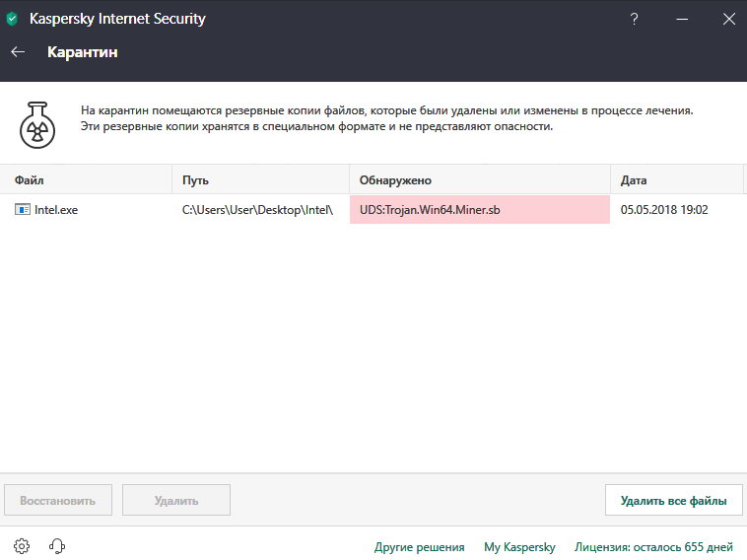The height and width of the screenshot is (560, 747).
Task: Open settings via the gear icon
Action: (x=22, y=545)
